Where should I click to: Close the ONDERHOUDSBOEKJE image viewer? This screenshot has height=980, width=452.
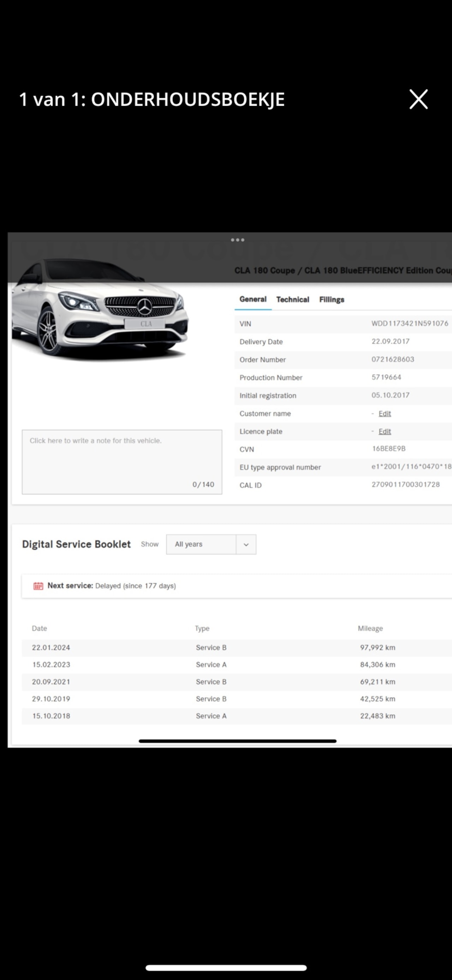click(x=418, y=99)
